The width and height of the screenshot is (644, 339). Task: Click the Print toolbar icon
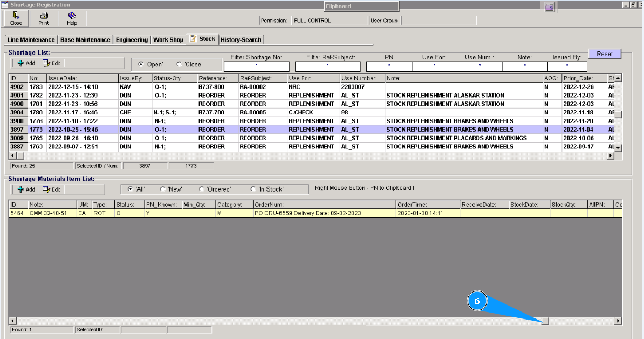[x=44, y=19]
